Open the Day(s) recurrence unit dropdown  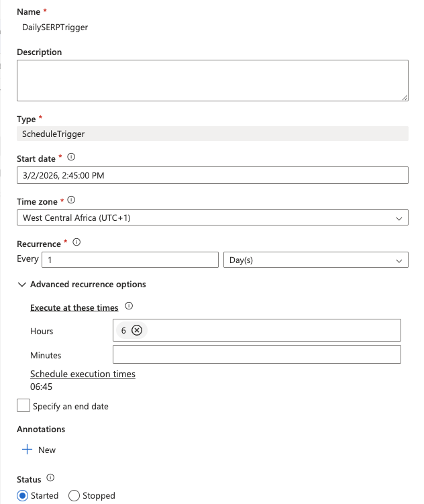point(315,260)
